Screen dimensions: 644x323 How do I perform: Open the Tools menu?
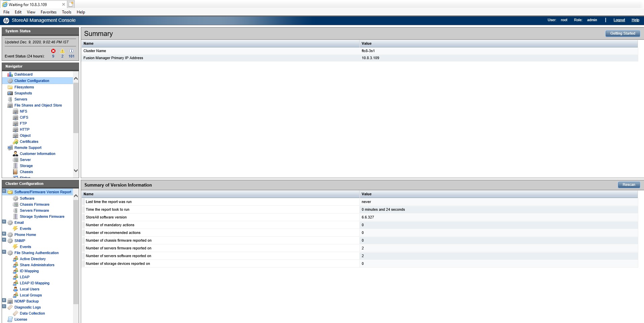[x=66, y=12]
